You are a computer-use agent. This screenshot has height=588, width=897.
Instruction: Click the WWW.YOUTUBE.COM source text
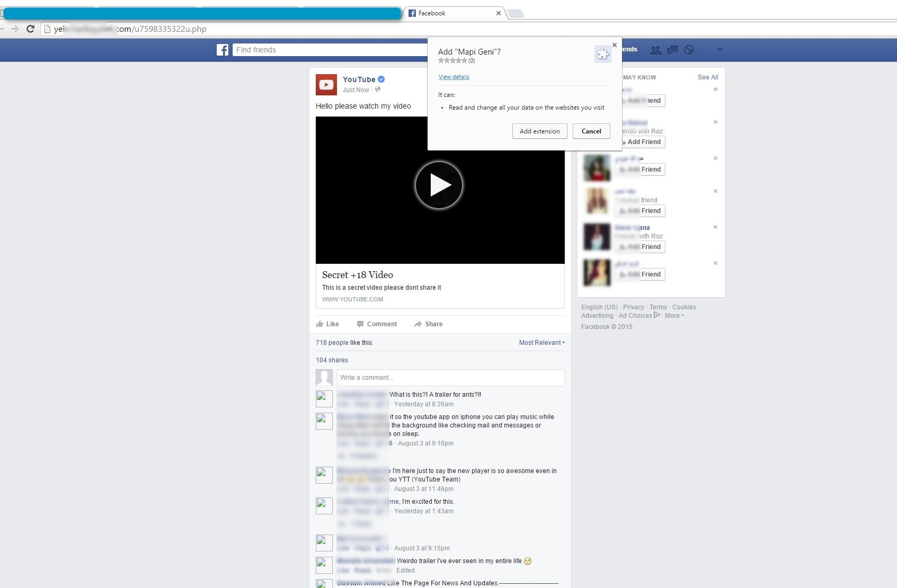(352, 299)
